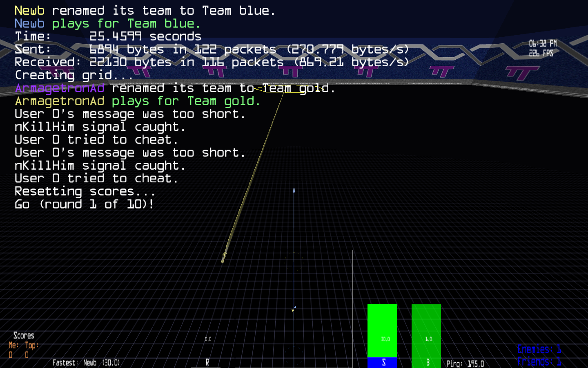Click the speed gauge bar labeled S
The image size is (588, 368).
(x=382, y=331)
